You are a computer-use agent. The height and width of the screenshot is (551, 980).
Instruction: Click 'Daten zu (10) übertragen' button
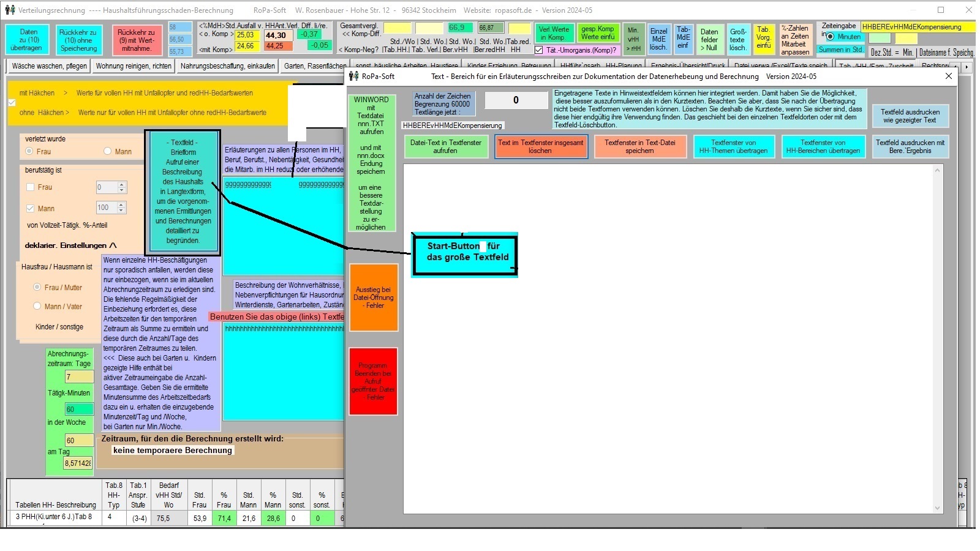(x=26, y=40)
